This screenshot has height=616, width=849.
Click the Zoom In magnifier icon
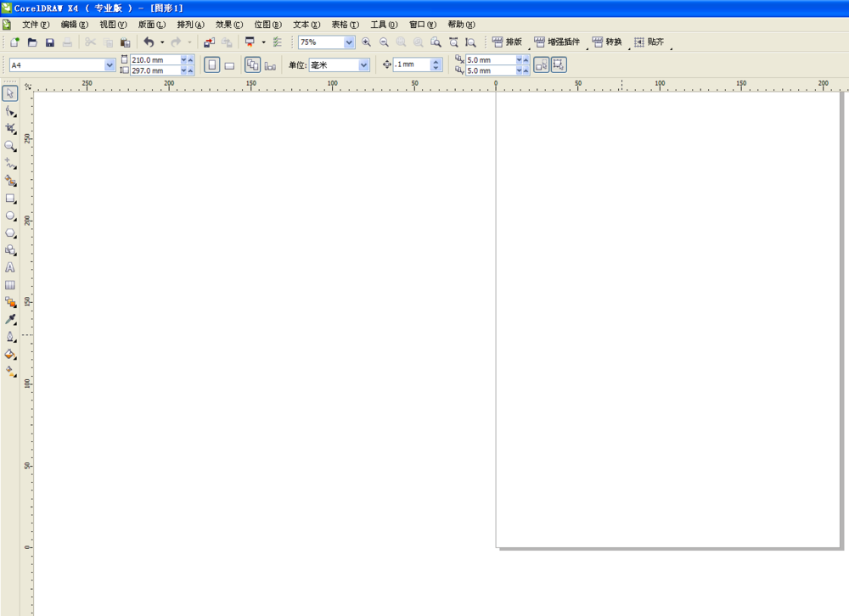tap(367, 42)
